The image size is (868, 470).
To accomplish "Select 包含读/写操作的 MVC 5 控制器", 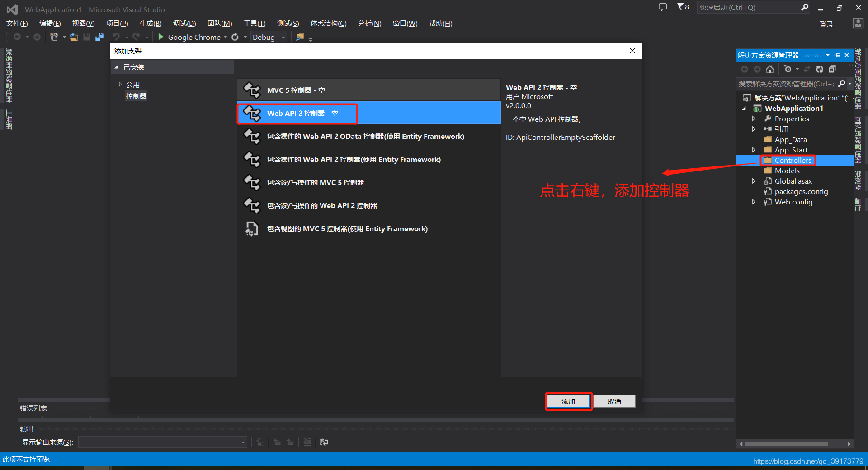I will (369, 182).
